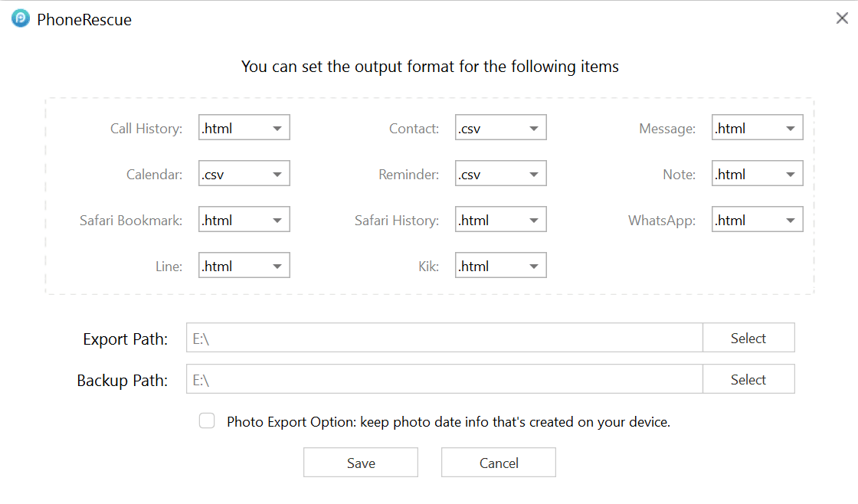Screen dimensions: 858x504
Task: Click Select next to Backup Path
Action: [x=748, y=379]
